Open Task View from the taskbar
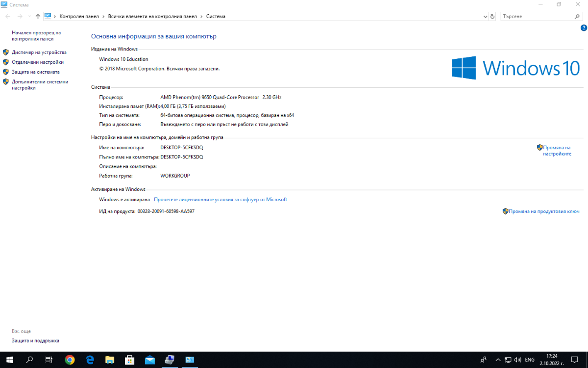588x368 pixels. [x=49, y=360]
